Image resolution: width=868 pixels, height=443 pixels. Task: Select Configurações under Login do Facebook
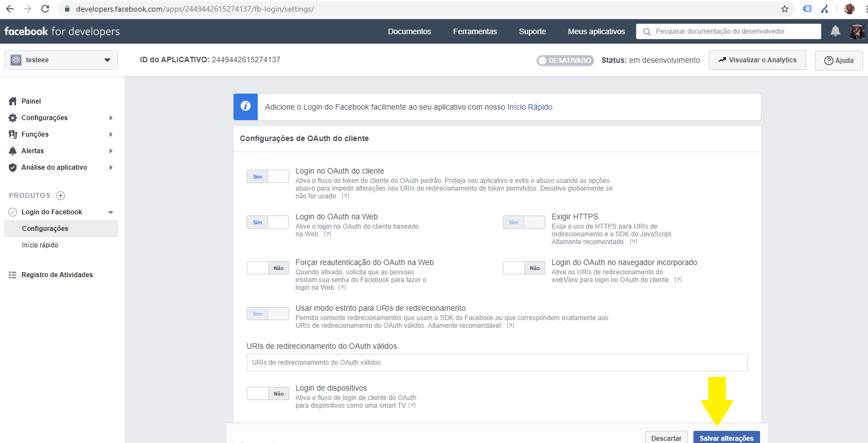[61, 229]
